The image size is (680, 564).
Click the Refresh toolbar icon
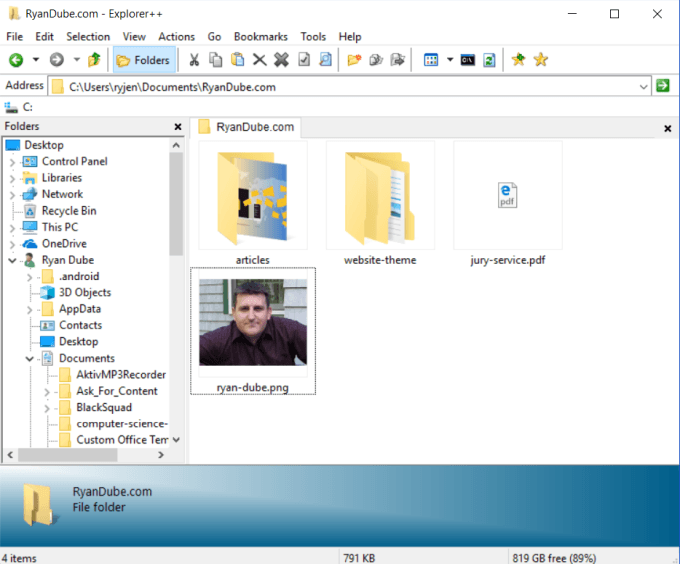489,60
